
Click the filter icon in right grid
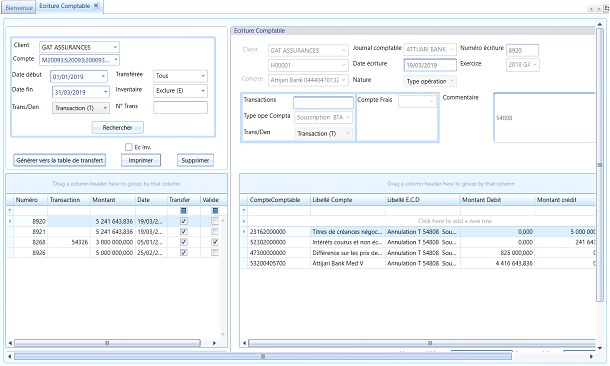(244, 211)
